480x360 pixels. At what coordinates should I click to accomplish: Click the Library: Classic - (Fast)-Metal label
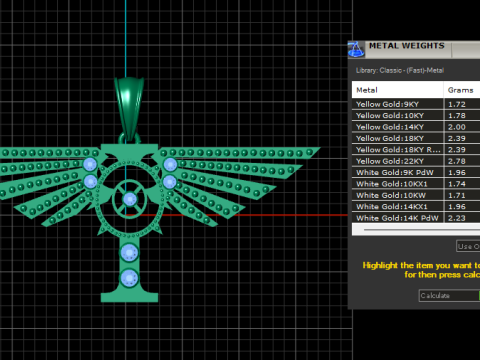(400, 70)
